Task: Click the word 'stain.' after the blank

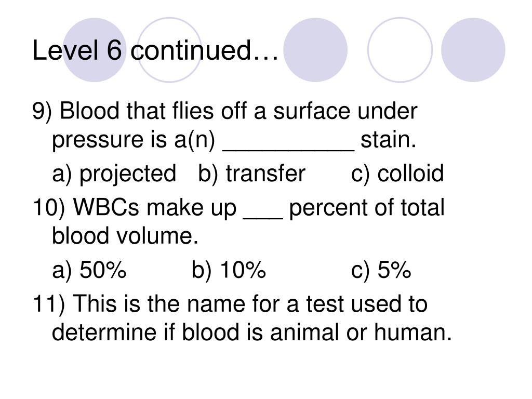Action: 388,139
